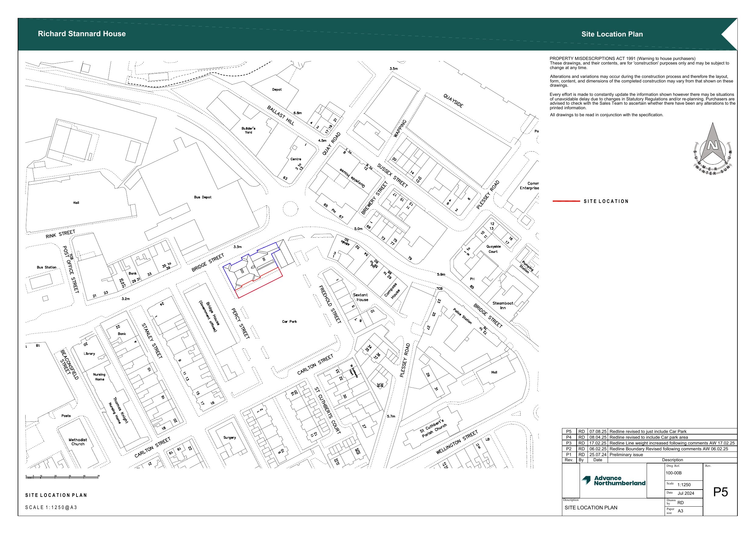Select the Richard Stannard House title
Screen dimensions: 756x534
[82, 34]
